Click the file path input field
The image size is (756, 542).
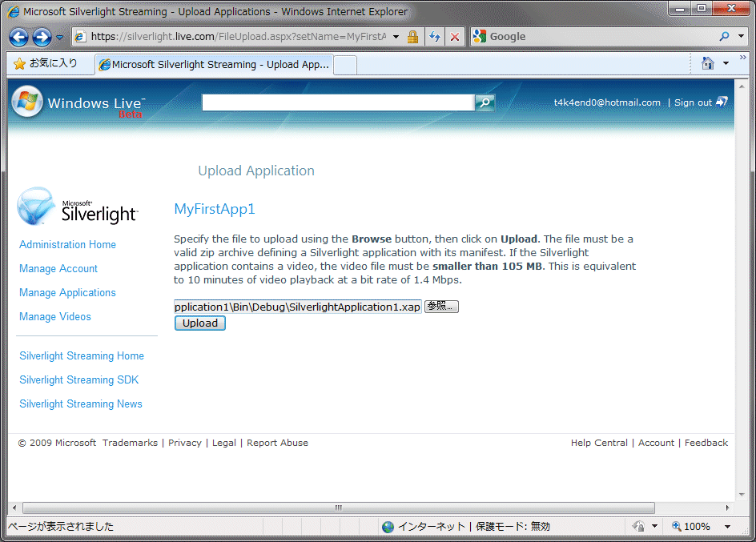[x=297, y=307]
